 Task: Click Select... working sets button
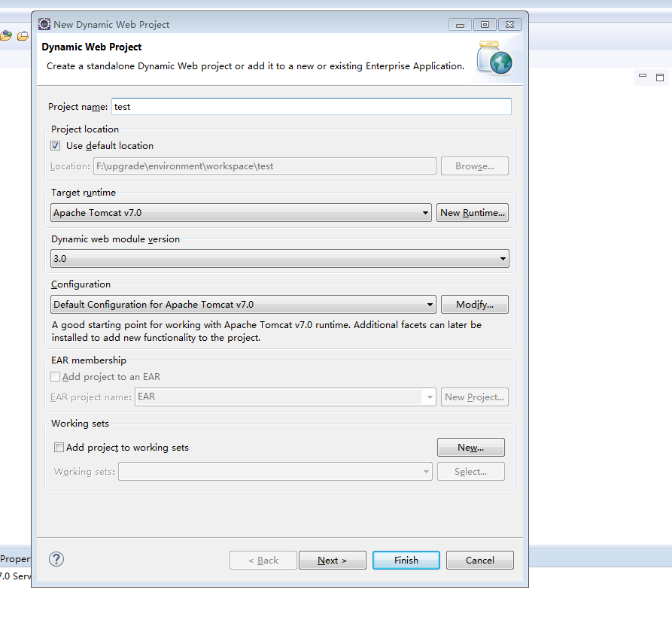[x=470, y=471]
